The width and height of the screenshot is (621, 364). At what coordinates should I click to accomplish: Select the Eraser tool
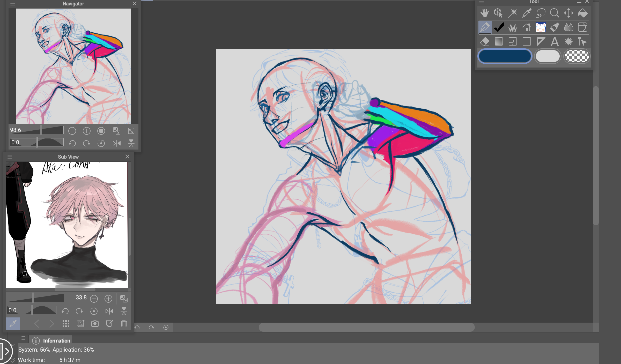pos(485,41)
